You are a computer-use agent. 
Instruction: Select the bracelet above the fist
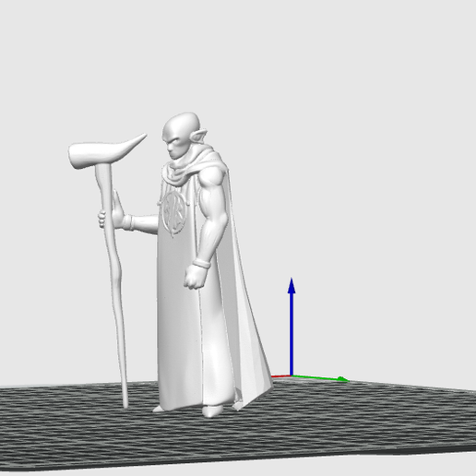pos(202,263)
